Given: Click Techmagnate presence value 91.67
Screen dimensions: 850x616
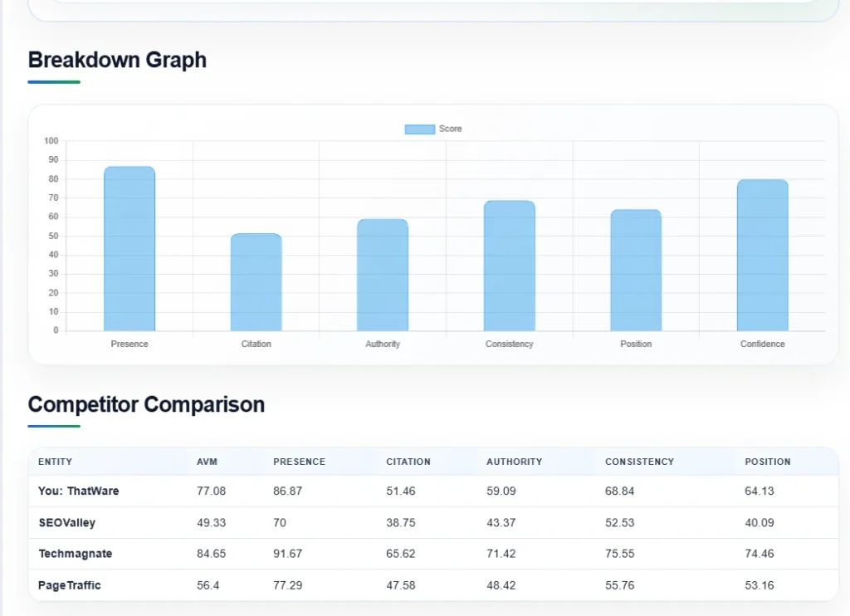Looking at the screenshot, I should pyautogui.click(x=288, y=555).
